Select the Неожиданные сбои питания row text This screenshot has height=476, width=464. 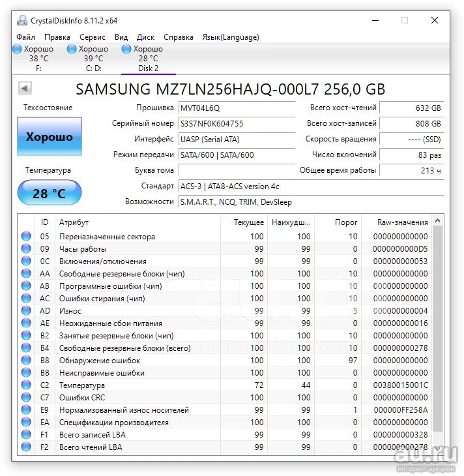(111, 323)
